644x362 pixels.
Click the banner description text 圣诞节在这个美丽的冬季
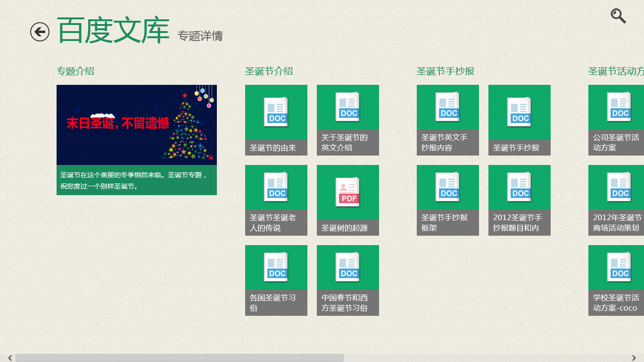(134, 181)
